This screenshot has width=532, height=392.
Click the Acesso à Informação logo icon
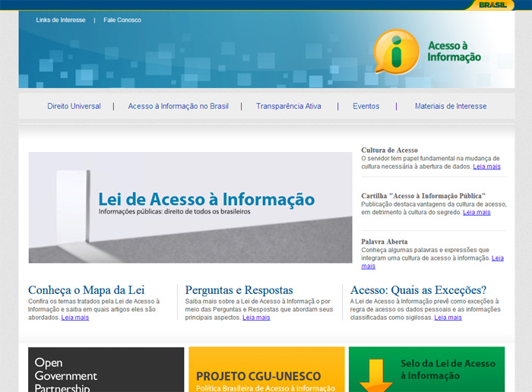(x=396, y=52)
